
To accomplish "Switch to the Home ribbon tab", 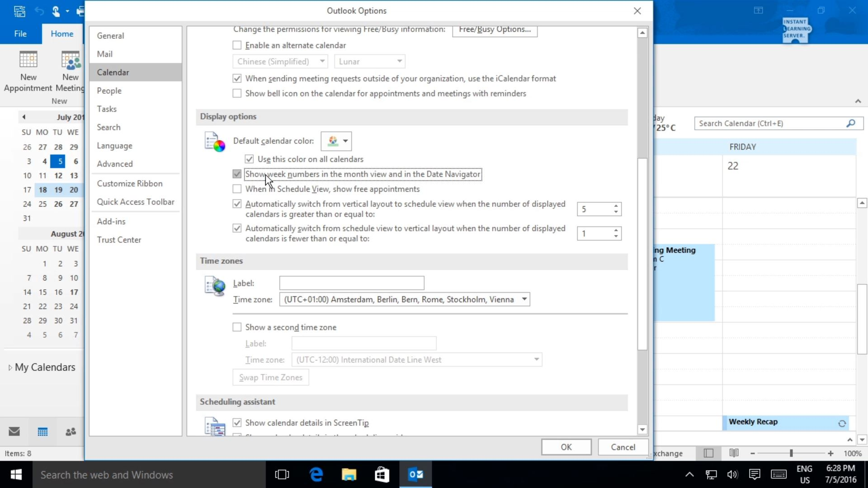I will pyautogui.click(x=61, y=33).
